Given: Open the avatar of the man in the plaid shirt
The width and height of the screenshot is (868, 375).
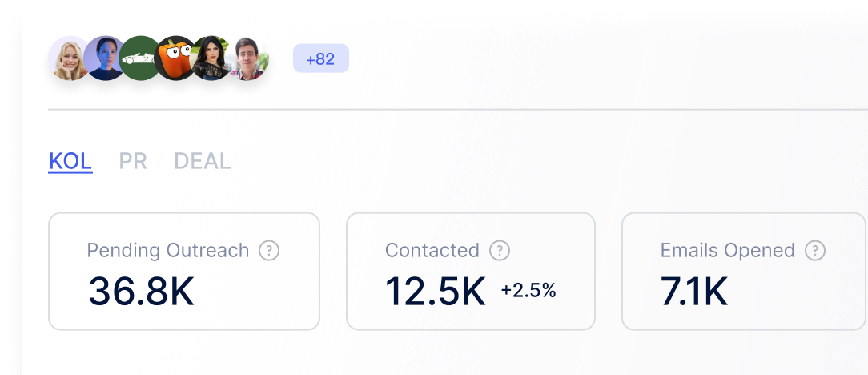Looking at the screenshot, I should point(248,58).
